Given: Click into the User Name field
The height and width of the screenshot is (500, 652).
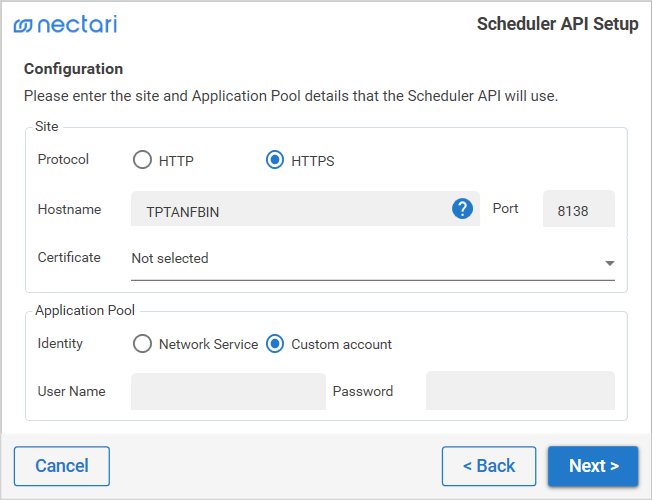Looking at the screenshot, I should click(x=228, y=391).
